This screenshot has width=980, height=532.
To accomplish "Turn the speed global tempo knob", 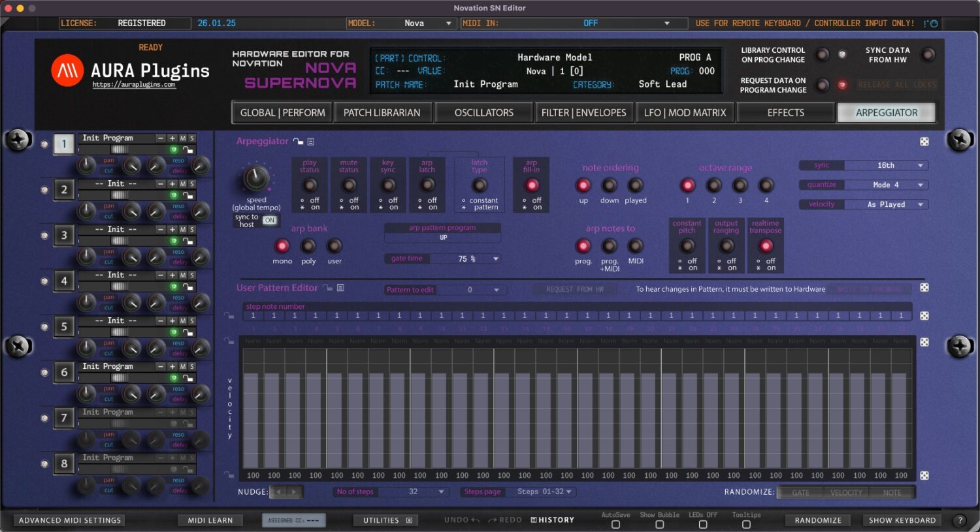I will tap(255, 178).
